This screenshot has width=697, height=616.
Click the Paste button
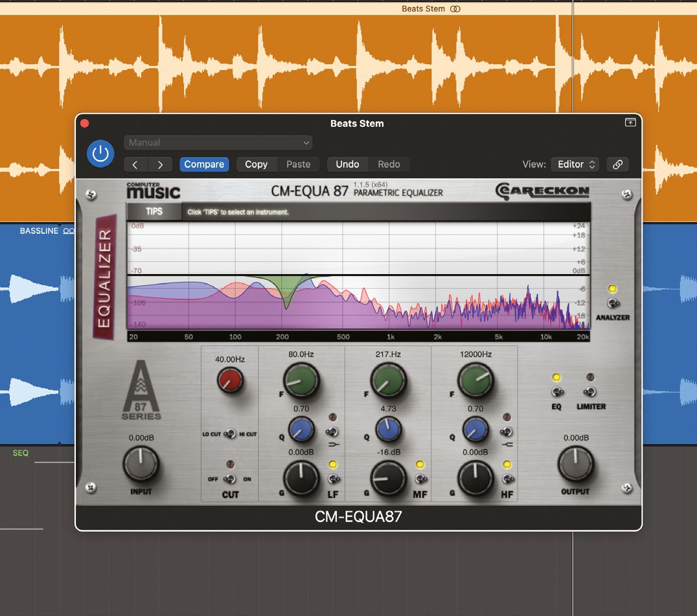[x=298, y=165]
